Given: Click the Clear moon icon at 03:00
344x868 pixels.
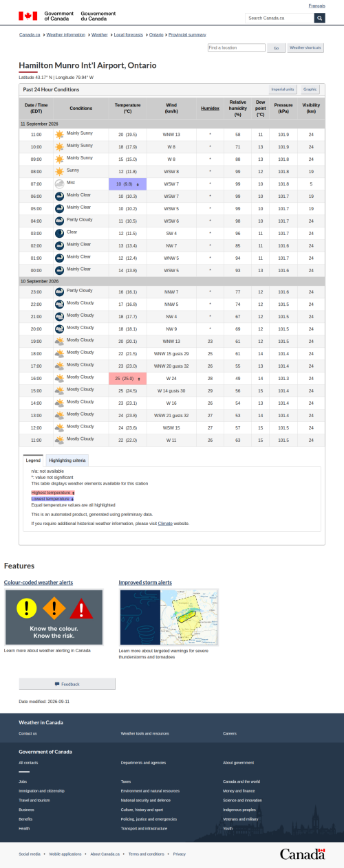Looking at the screenshot, I should [x=60, y=234].
